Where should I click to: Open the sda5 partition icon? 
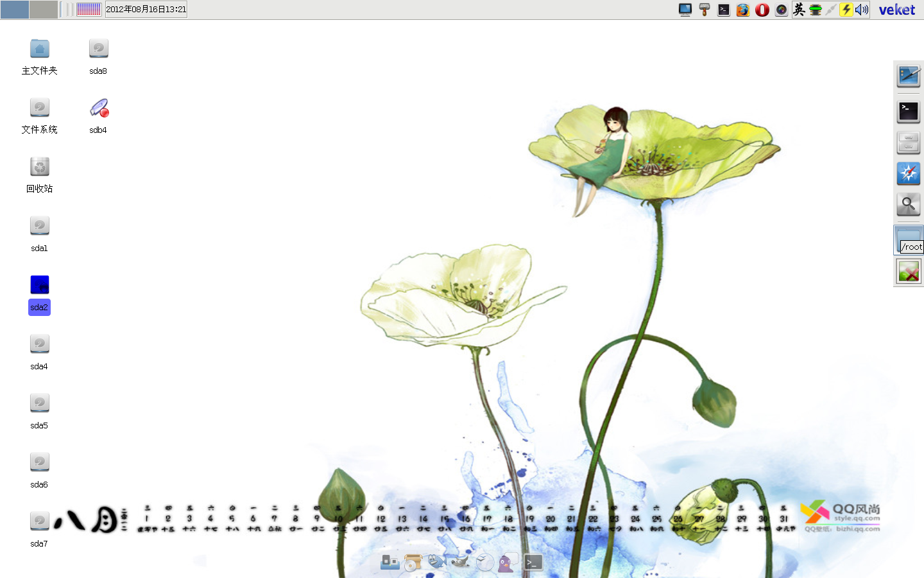pyautogui.click(x=39, y=403)
